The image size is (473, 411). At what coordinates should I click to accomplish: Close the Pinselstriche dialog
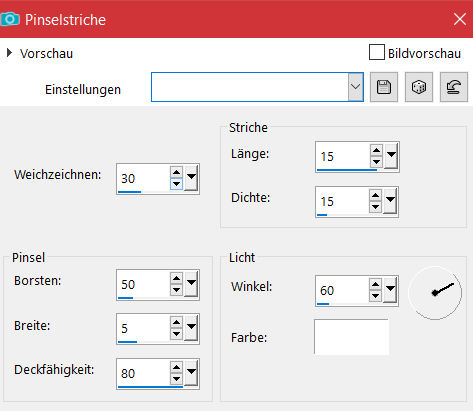[460, 19]
